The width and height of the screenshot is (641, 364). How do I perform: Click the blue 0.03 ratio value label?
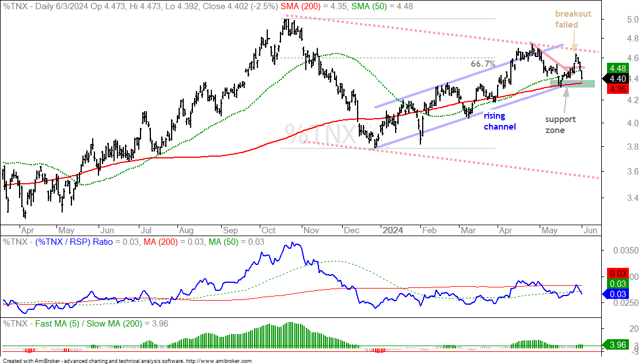coord(616,294)
